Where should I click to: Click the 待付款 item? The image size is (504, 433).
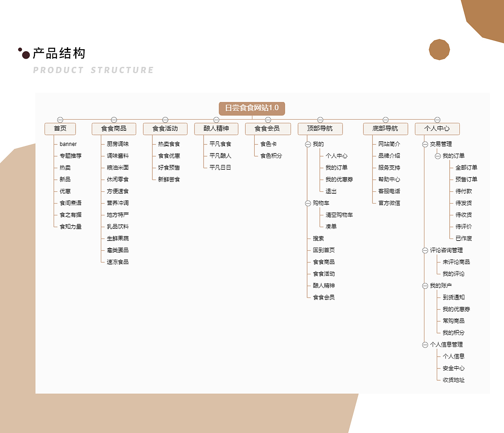click(463, 191)
